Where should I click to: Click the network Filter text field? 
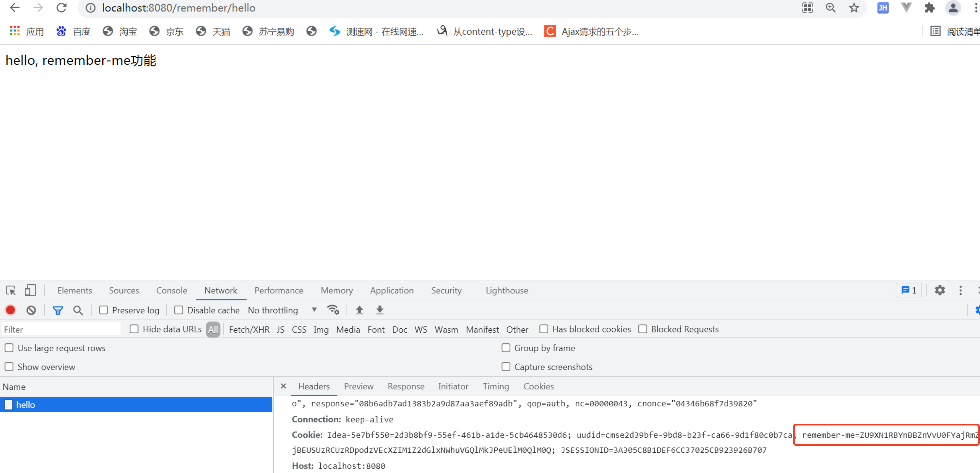click(61, 330)
